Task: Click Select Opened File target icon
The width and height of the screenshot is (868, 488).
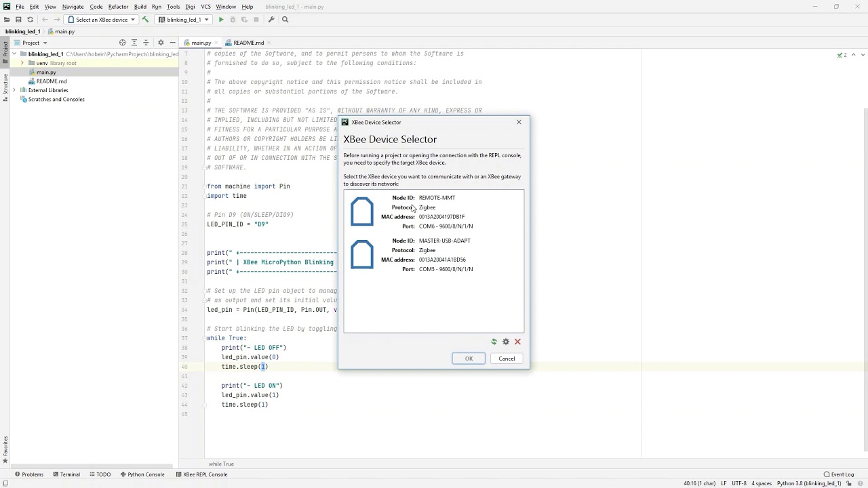Action: pos(122,43)
